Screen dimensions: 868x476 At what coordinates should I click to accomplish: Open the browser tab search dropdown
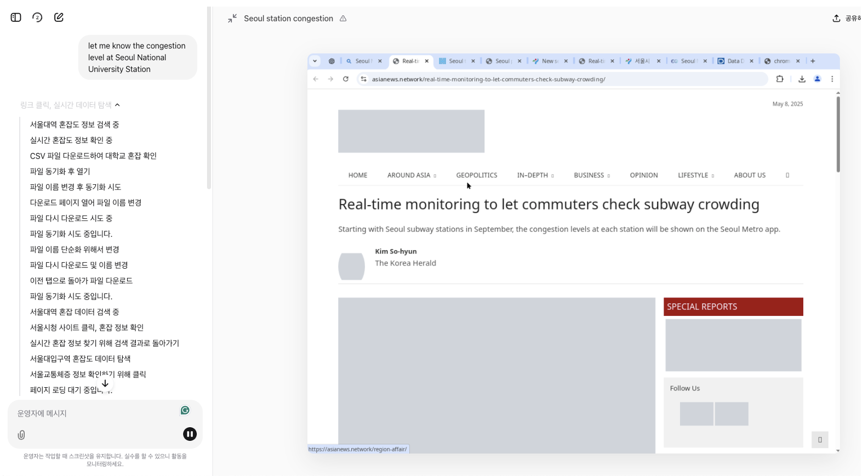[x=315, y=61]
